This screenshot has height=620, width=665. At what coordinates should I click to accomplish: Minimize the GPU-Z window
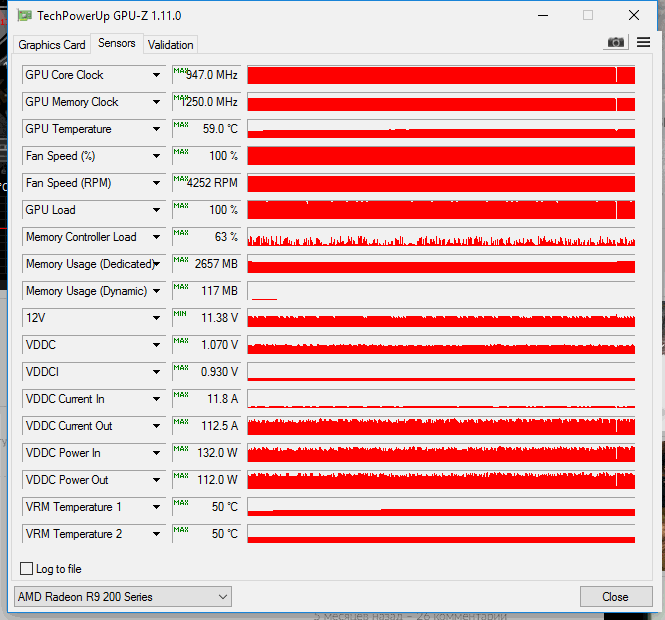(543, 16)
